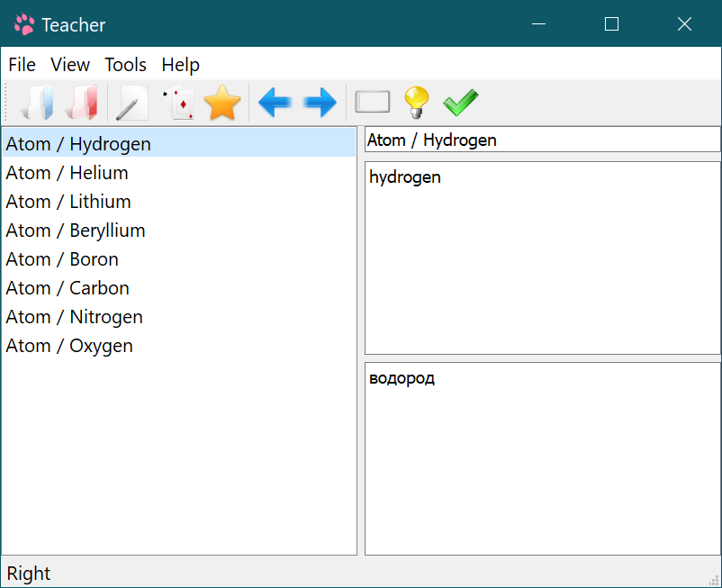Select Atom / Carbon in the list
722x588 pixels.
pos(68,288)
